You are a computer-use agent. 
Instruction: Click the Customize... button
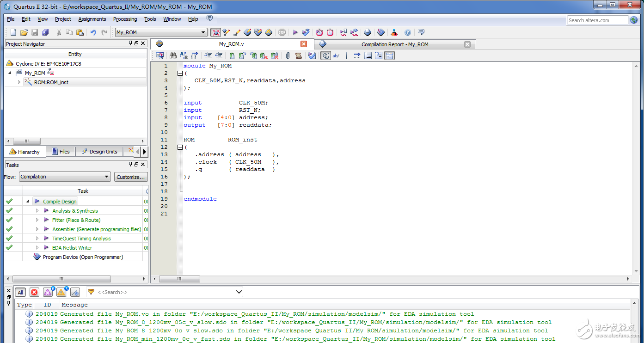(x=130, y=177)
